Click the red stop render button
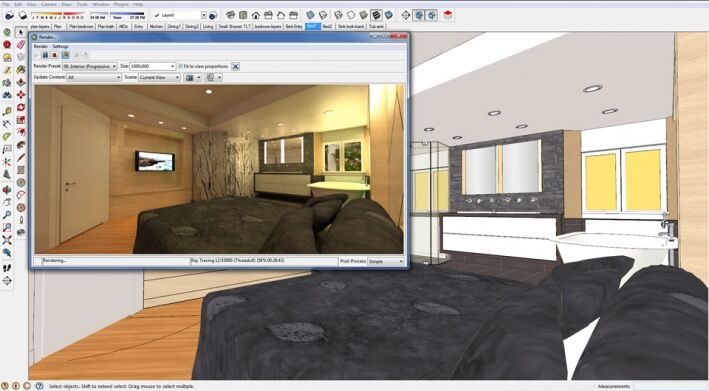Screen dimensions: 709x391 [54, 55]
